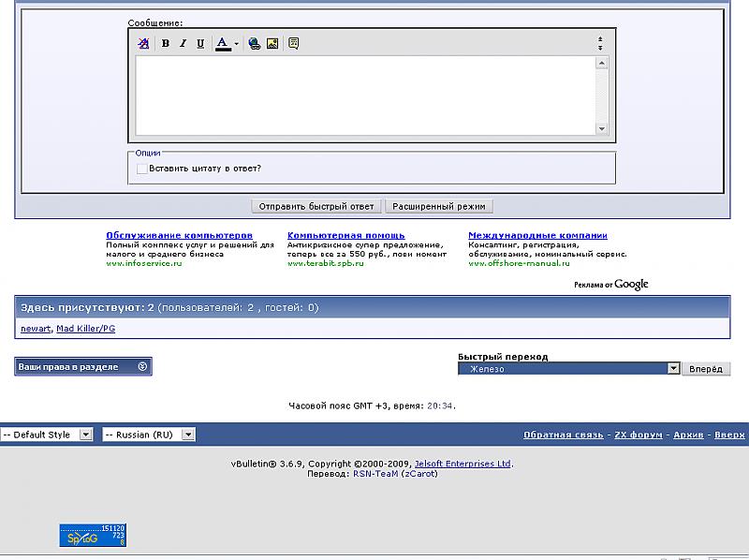Image resolution: width=749 pixels, height=560 pixels.
Task: Open the 'Железо' quick jump dropdown
Action: [x=672, y=369]
